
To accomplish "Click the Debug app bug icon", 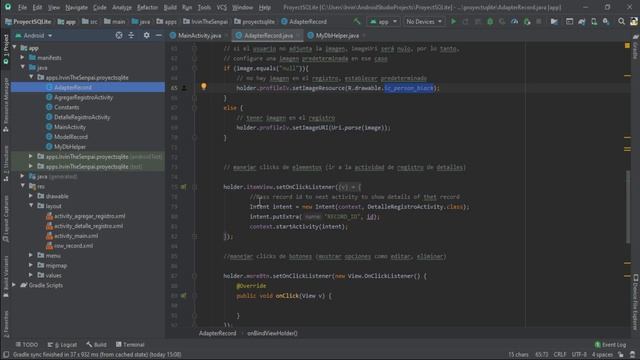I will [490, 21].
